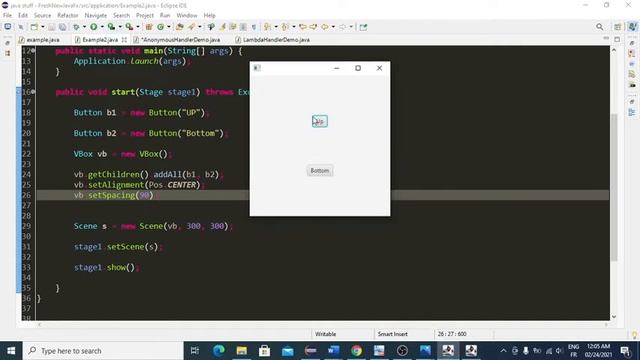This screenshot has height=360, width=640.
Task: Click the Open Perspective icon
Action: [618, 27]
